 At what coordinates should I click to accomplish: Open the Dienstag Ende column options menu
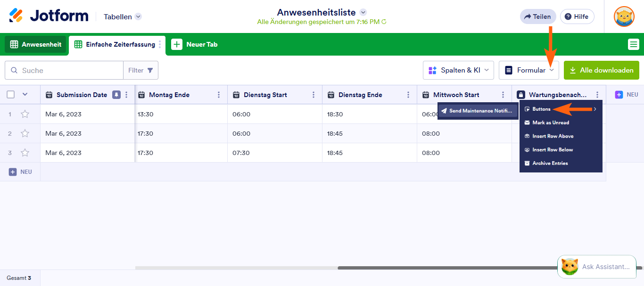[x=408, y=95]
